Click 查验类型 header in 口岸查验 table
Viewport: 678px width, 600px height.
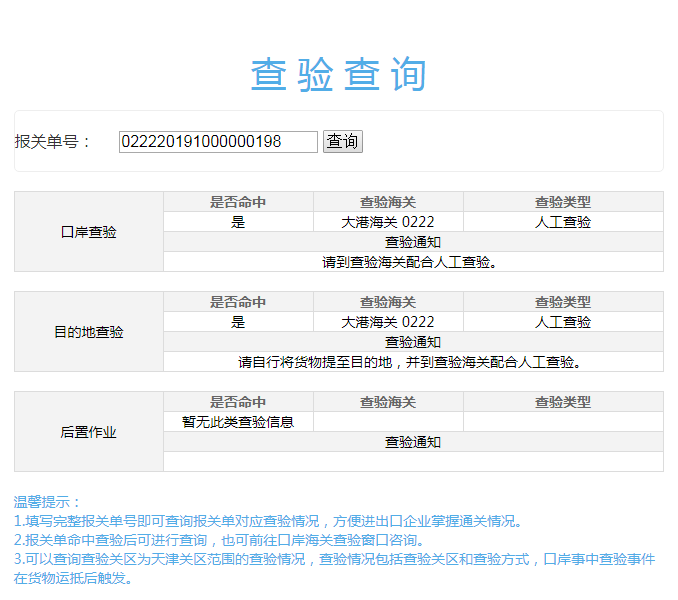pyautogui.click(x=563, y=202)
